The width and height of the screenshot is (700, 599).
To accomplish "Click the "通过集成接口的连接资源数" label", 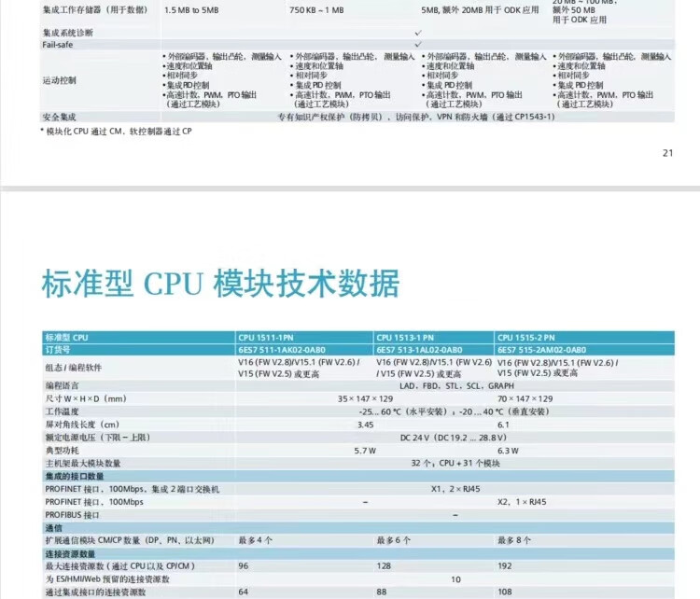I will click(95, 592).
